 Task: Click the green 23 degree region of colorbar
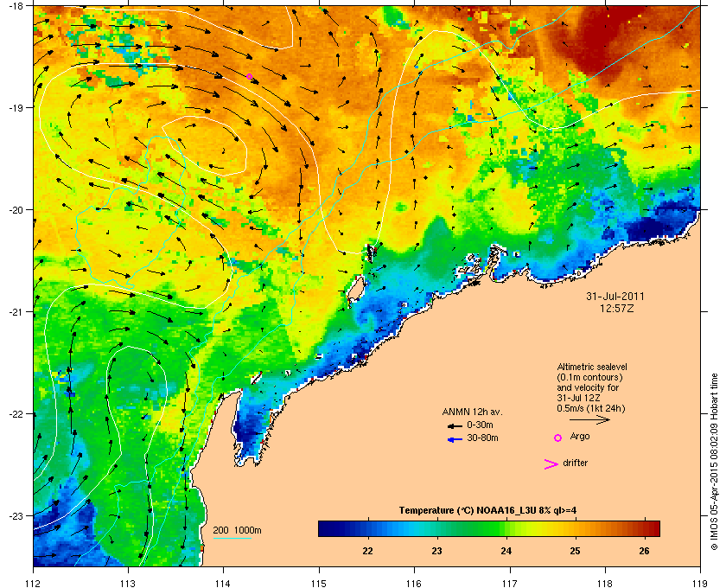436,528
